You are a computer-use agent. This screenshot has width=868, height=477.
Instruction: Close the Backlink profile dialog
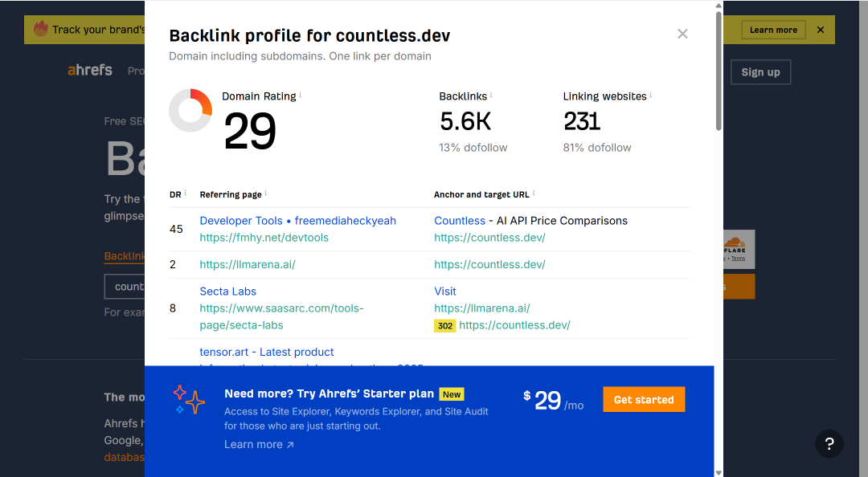(x=682, y=35)
